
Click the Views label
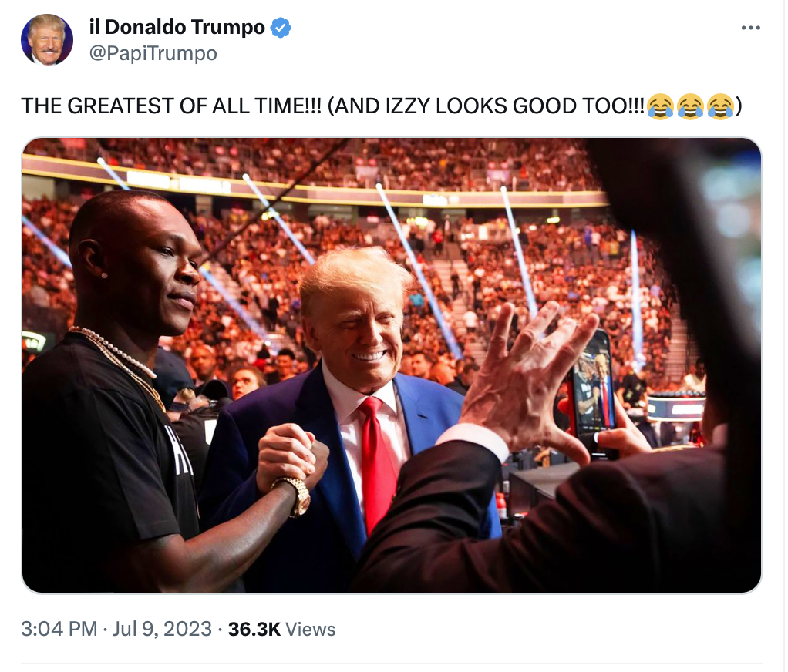point(311,630)
